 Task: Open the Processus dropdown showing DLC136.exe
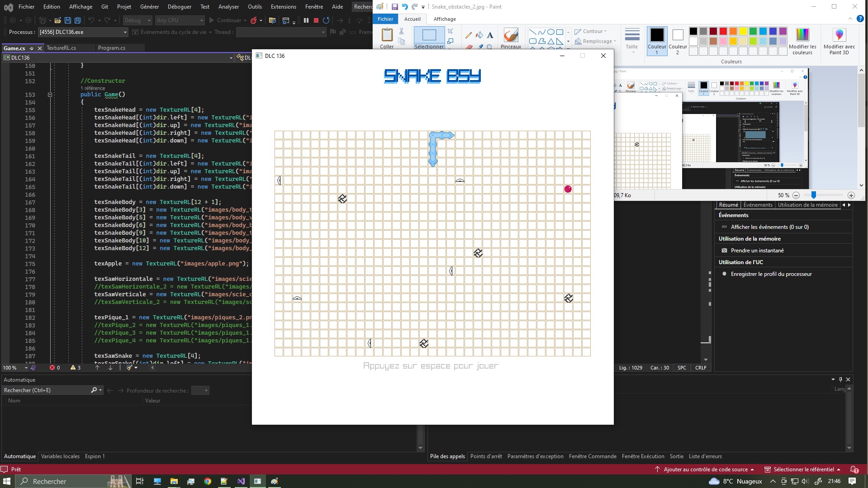tap(125, 32)
